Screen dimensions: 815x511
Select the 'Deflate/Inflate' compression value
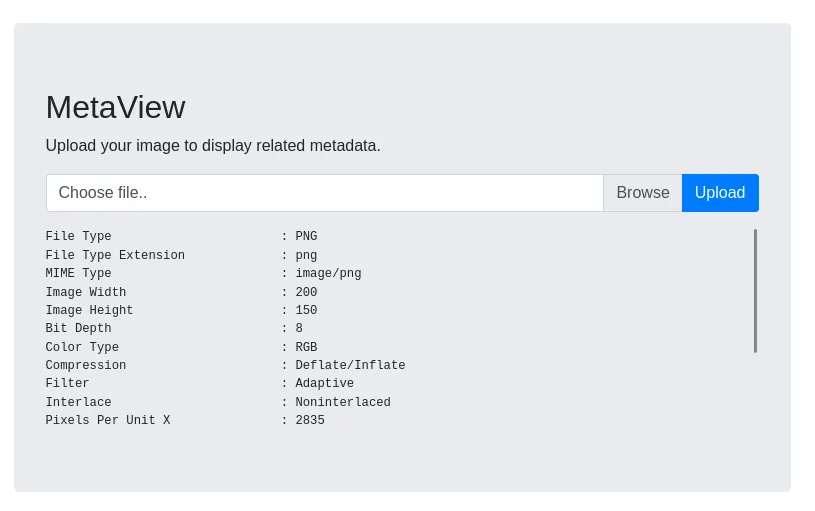(x=350, y=366)
